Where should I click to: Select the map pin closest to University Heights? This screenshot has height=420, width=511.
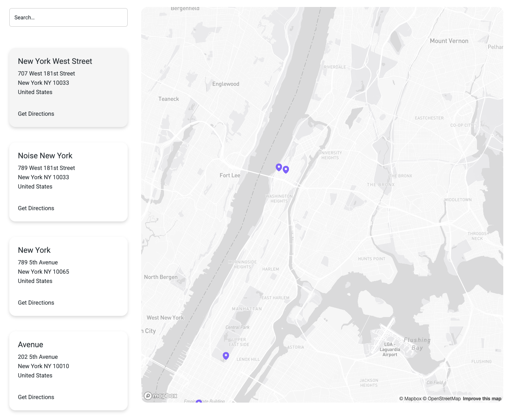coord(286,169)
